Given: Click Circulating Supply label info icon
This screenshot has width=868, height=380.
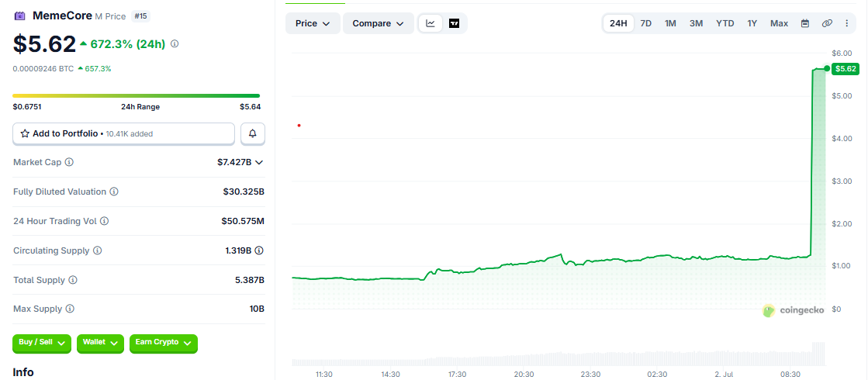Looking at the screenshot, I should pyautogui.click(x=98, y=250).
